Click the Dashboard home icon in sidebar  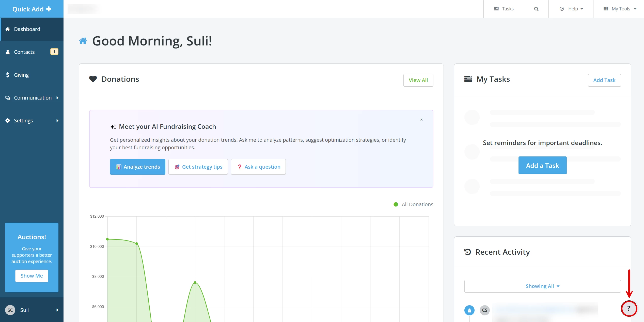[x=8, y=29]
